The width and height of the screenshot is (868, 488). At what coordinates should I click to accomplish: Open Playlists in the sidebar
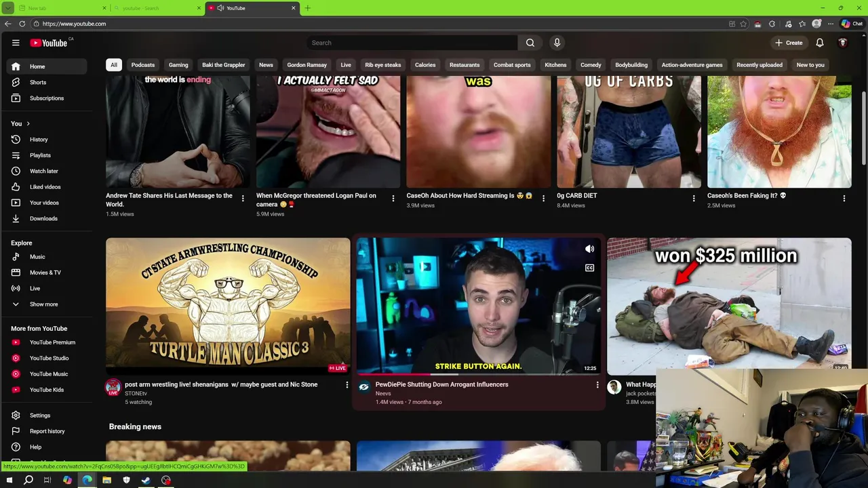(47, 155)
